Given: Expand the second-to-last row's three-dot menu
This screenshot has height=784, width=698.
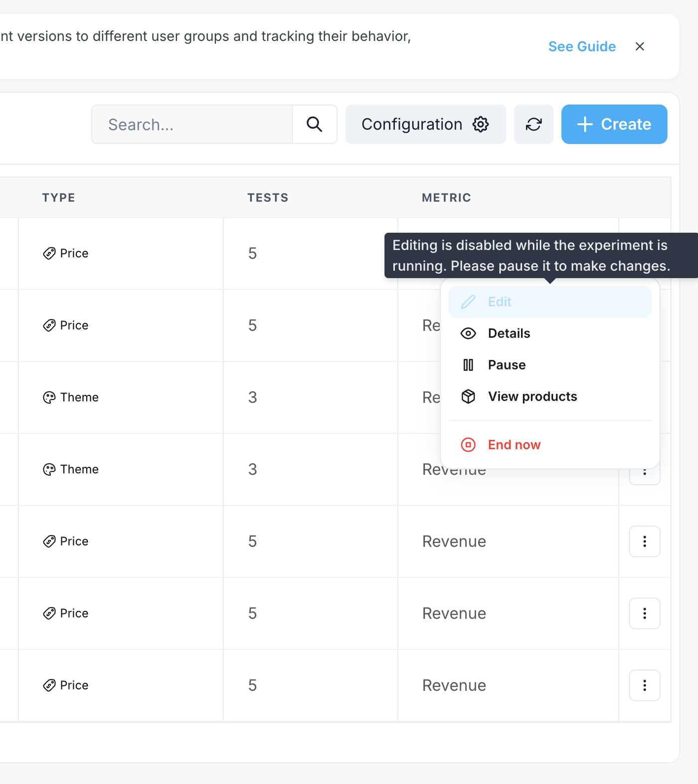Looking at the screenshot, I should 645,613.
